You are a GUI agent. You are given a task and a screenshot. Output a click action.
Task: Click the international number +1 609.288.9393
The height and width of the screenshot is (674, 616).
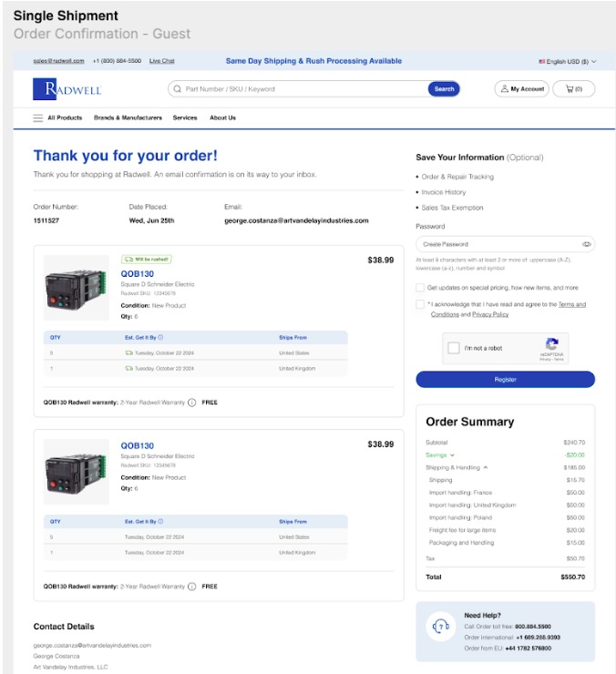point(538,637)
